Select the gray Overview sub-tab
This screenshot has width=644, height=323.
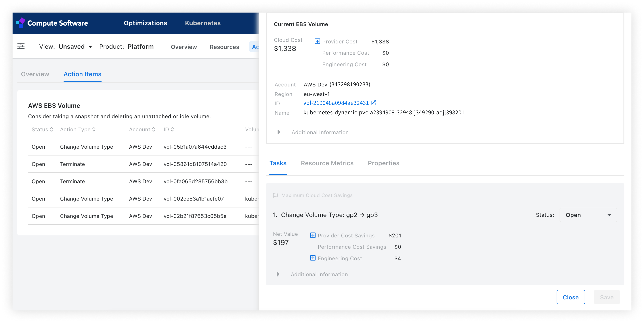[x=35, y=74]
